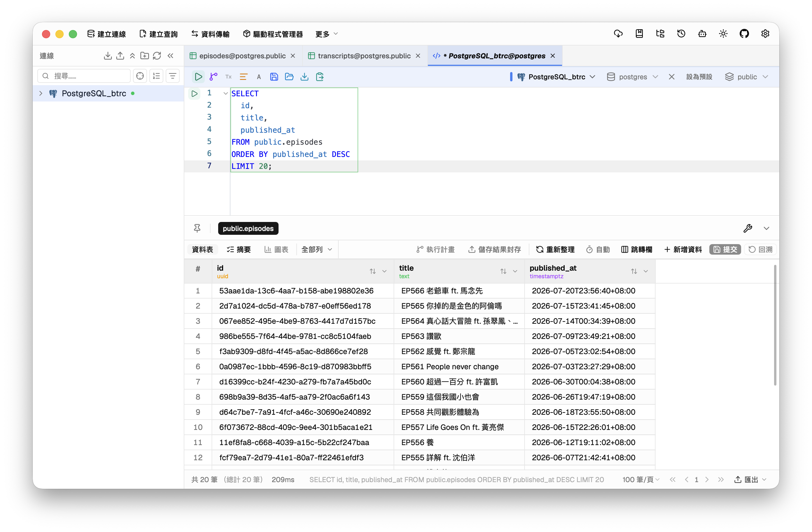Open settings gear icon

point(765,34)
